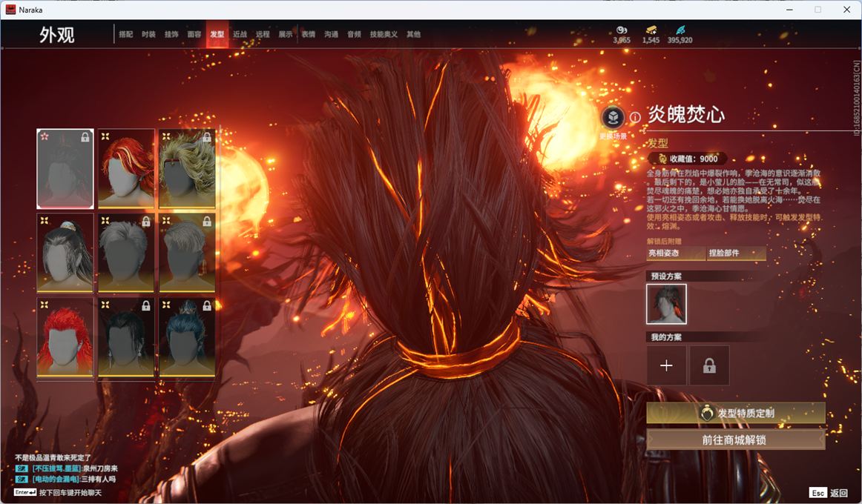Click the info icon beside 炎魄焚心

point(635,117)
